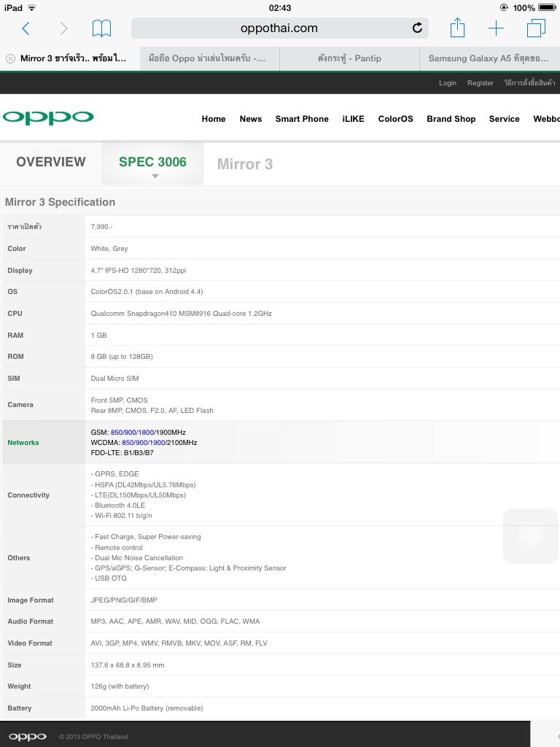Select '8 GB (up to 128GB)' value
This screenshot has width=560, height=747.
tap(122, 356)
